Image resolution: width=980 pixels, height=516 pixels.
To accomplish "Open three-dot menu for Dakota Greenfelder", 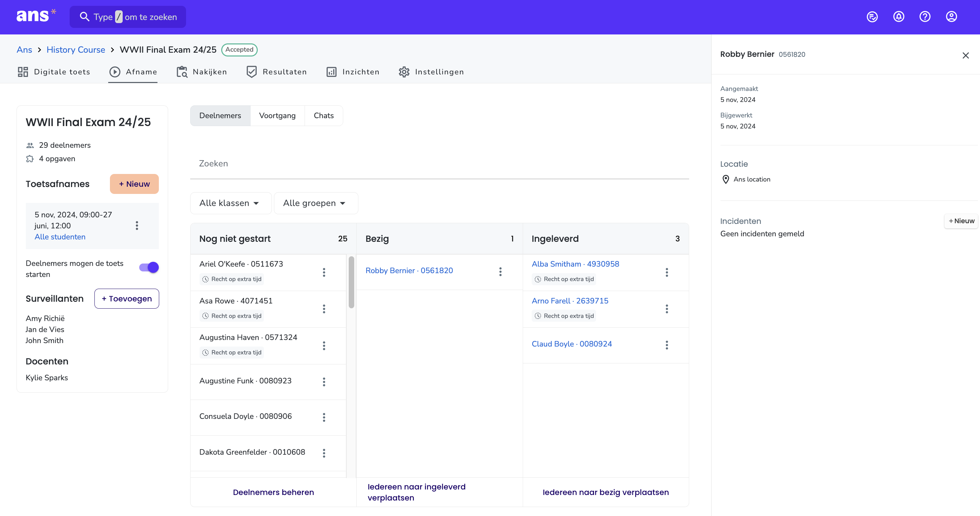I will click(x=324, y=453).
